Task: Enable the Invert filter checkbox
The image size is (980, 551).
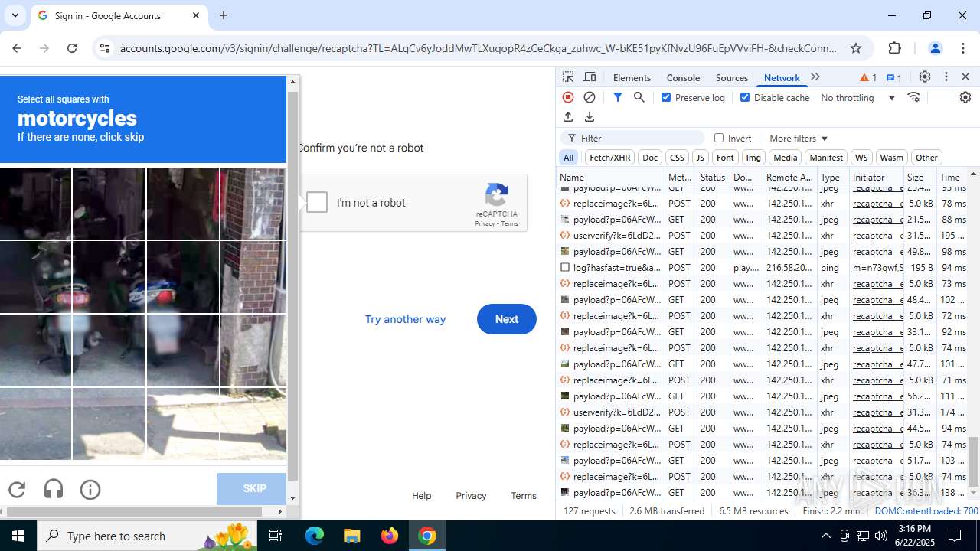Action: tap(719, 138)
